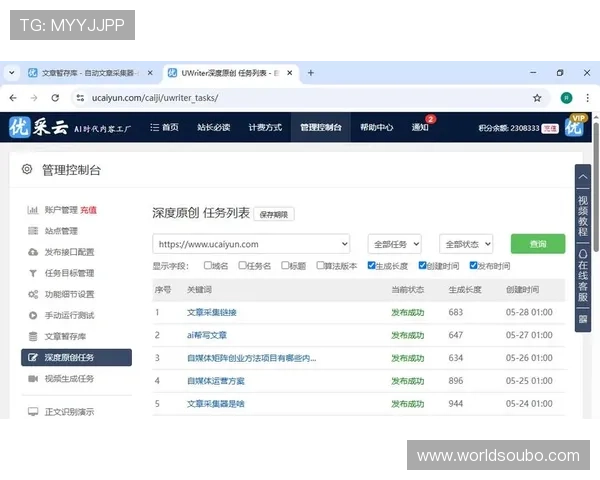Click the 保存期限 button
Screen dimensions: 600x480
coord(274,214)
